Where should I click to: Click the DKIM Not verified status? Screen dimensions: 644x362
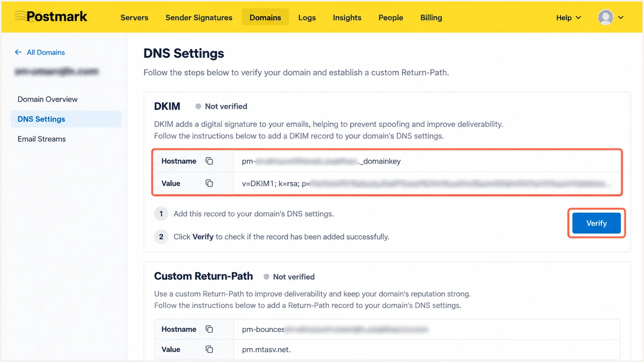221,106
